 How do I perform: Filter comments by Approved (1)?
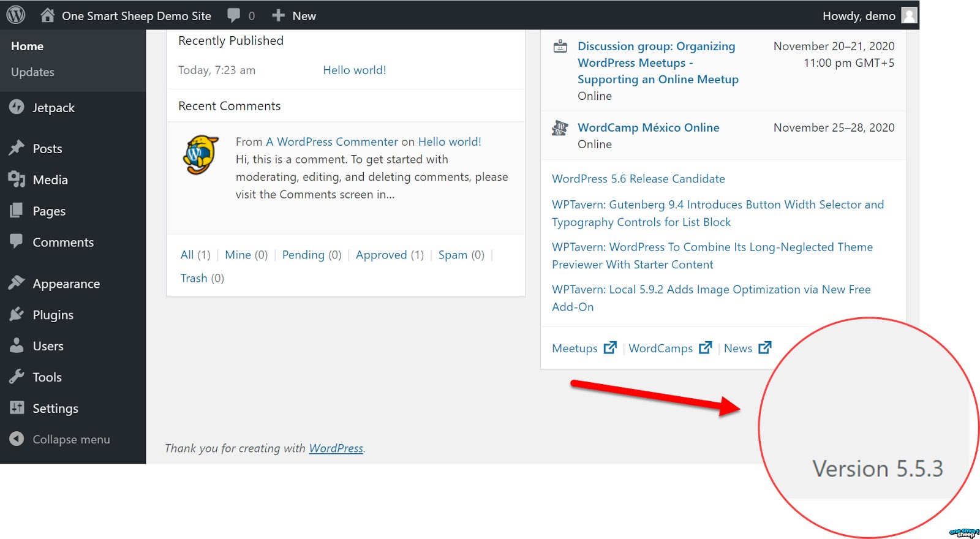pos(390,255)
